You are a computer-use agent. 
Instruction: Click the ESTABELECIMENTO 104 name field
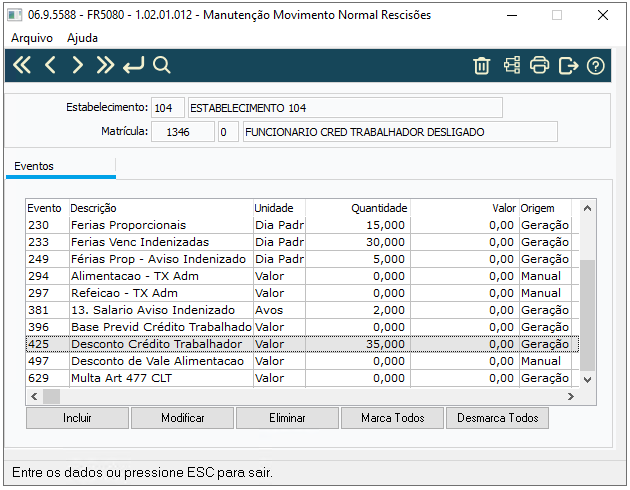[x=345, y=108]
